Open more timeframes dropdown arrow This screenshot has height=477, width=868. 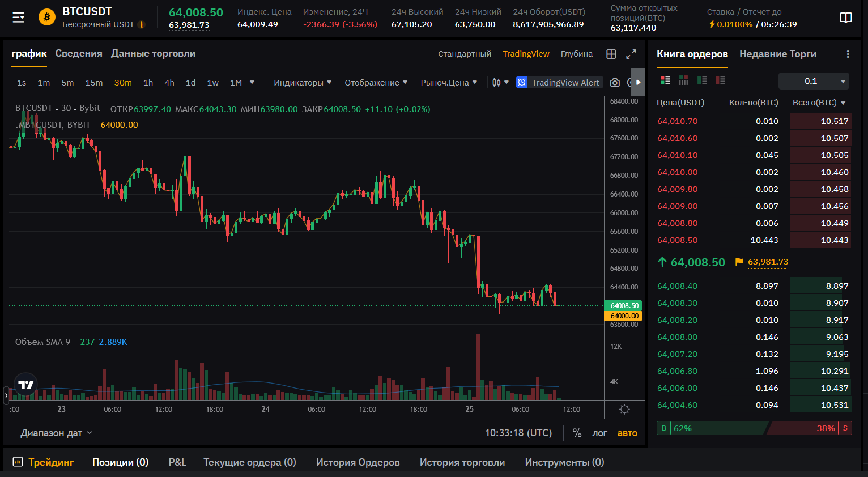[x=252, y=83]
